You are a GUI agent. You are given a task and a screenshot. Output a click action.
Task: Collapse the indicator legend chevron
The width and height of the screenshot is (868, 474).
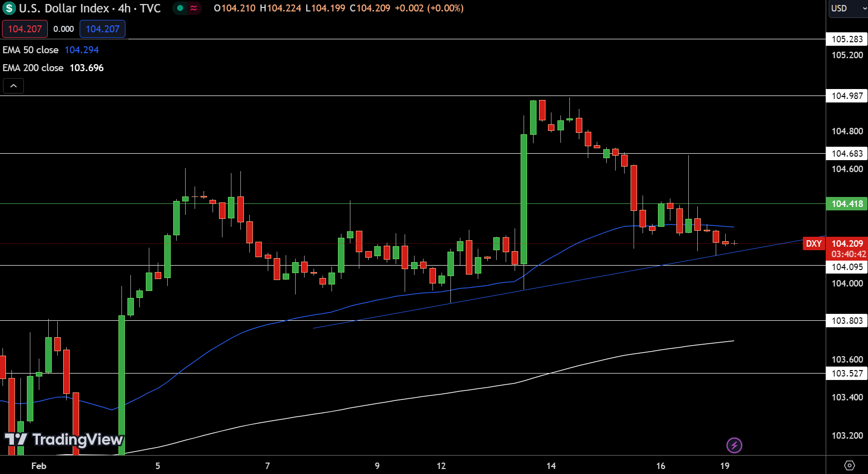pos(13,86)
